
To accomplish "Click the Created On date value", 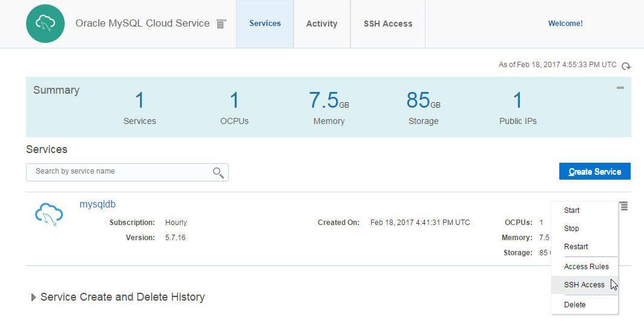I will [420, 223].
